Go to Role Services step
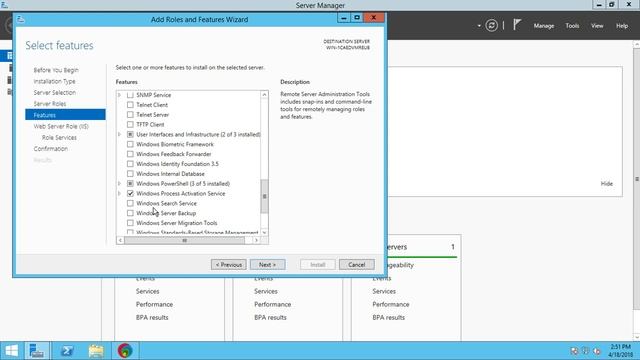 coord(59,138)
